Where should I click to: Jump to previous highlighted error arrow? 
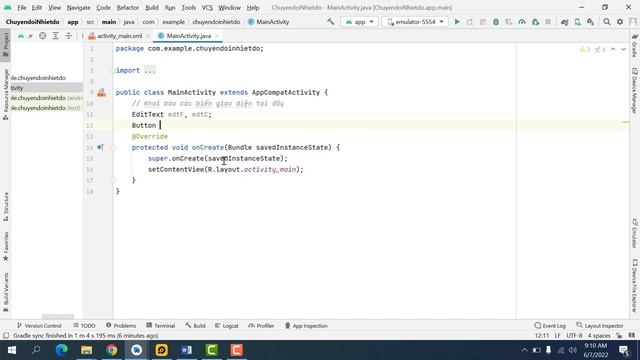613,49
